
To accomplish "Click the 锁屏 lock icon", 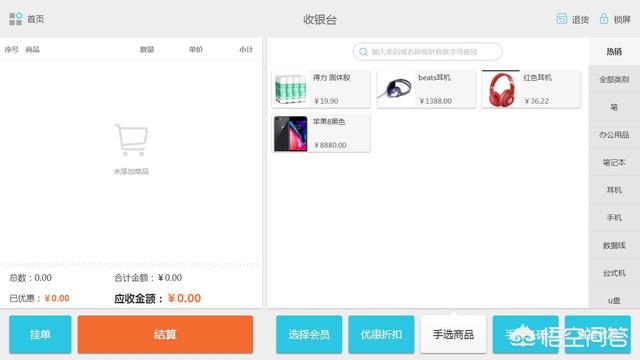I will coord(604,18).
